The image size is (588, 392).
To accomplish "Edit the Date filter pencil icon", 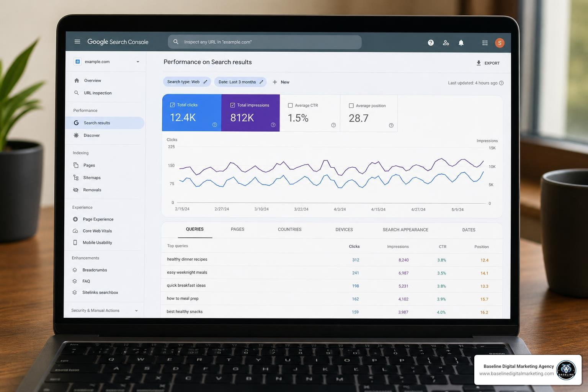I will pos(261,82).
